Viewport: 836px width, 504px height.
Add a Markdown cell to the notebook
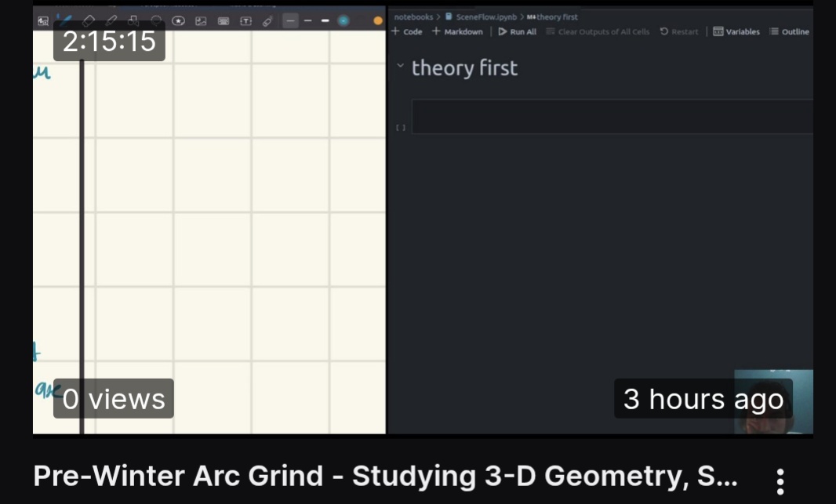(x=457, y=31)
